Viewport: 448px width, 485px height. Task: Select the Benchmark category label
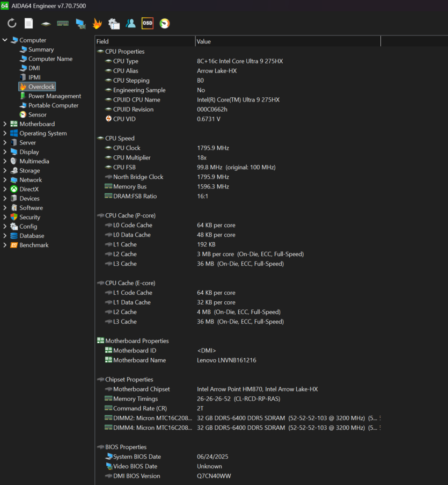(x=34, y=245)
